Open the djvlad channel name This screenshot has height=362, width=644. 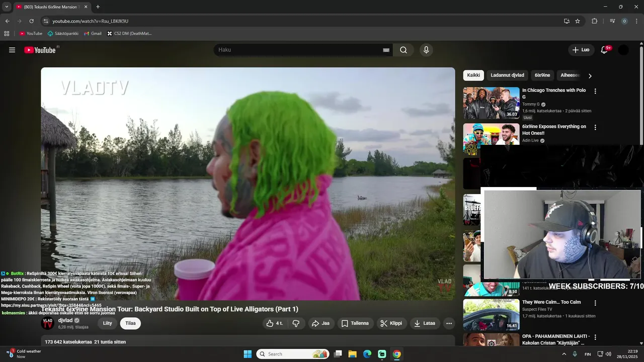65,320
